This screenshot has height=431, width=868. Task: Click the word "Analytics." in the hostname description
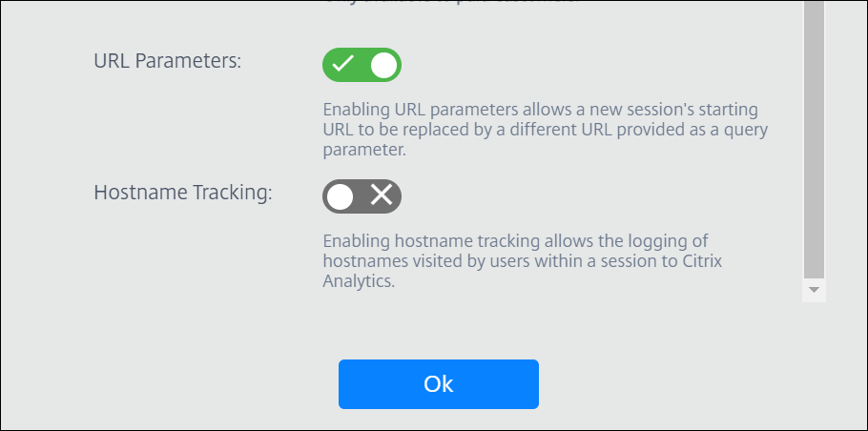(x=358, y=282)
